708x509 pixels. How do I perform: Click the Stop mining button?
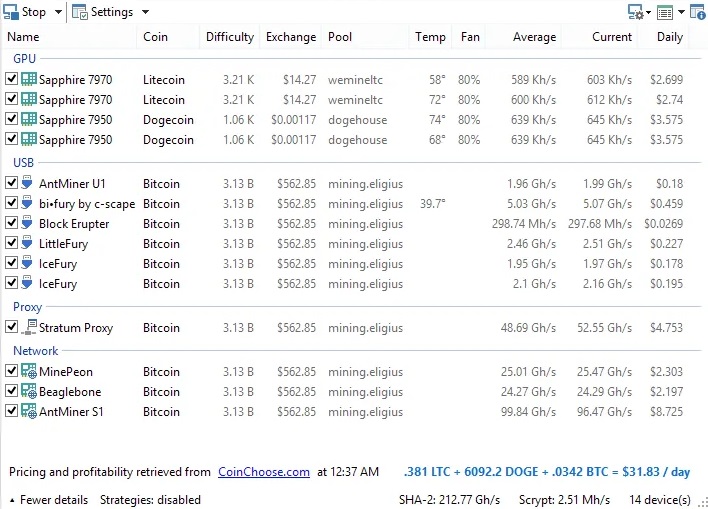click(26, 12)
